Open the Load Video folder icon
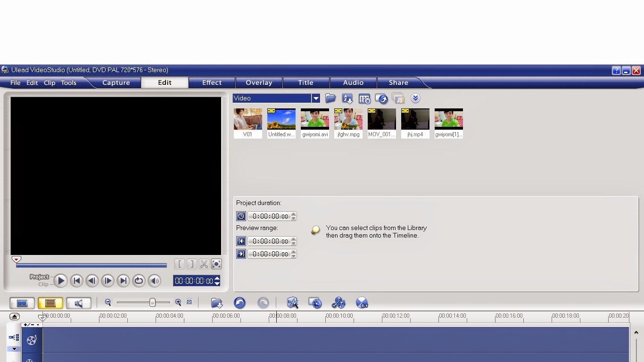This screenshot has width=644, height=362. pyautogui.click(x=330, y=98)
